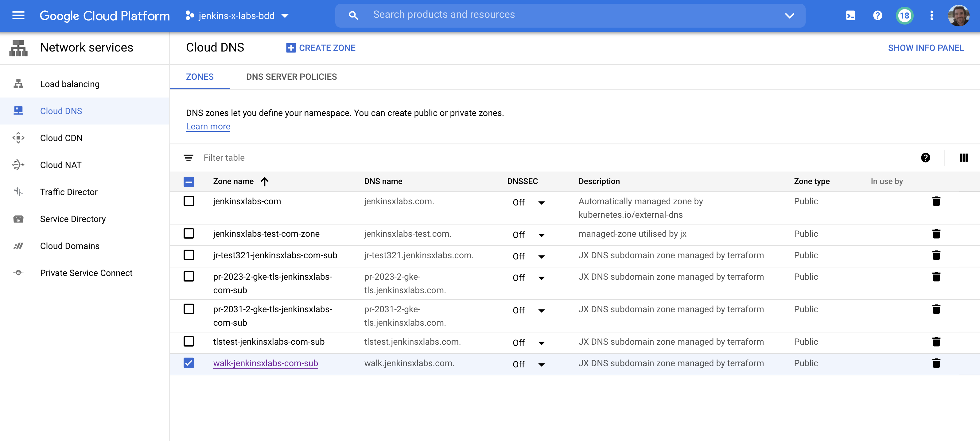This screenshot has width=980, height=441.
Task: Open DNSSEC dropdown for jenkinsxlabs-test-com-zone
Action: point(541,235)
